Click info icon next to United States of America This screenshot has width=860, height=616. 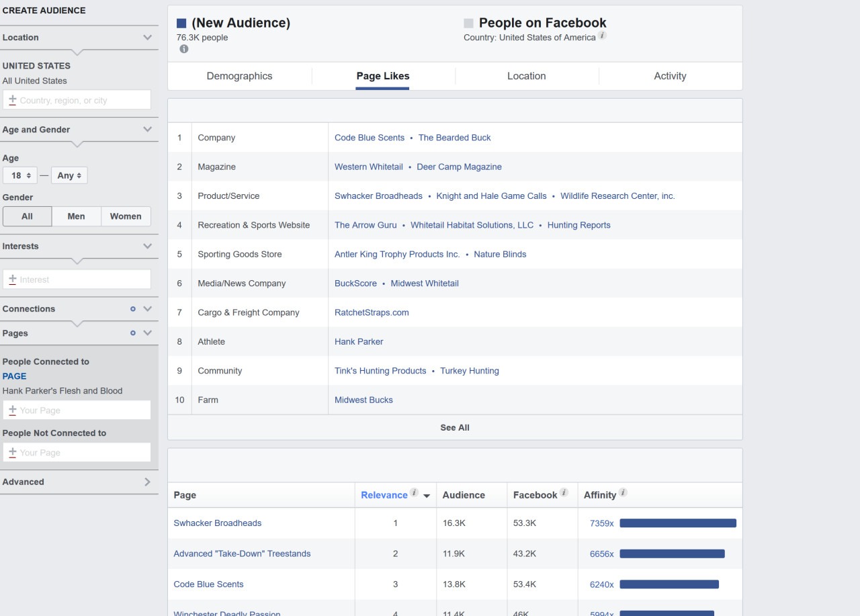pos(603,36)
